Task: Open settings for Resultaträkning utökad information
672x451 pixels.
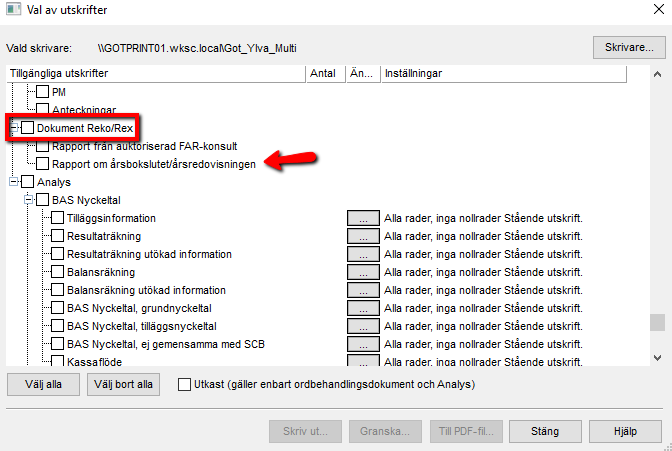Action: [x=363, y=254]
